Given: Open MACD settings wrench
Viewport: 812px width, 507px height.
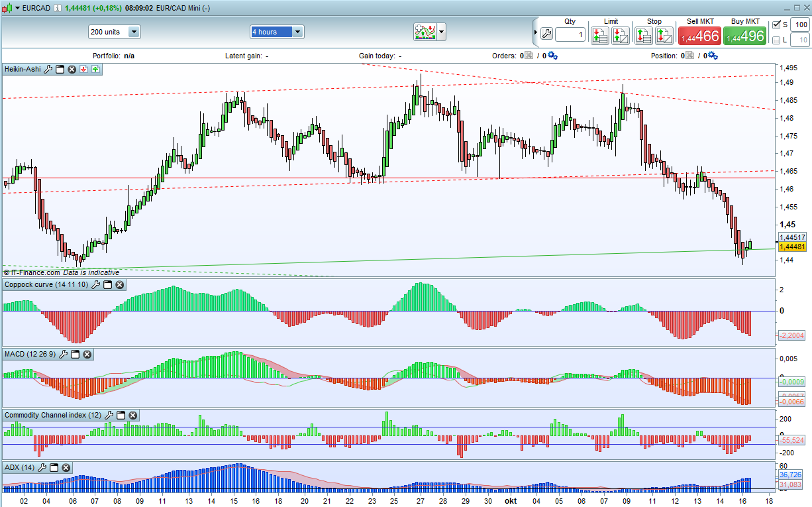Looking at the screenshot, I should (x=63, y=355).
